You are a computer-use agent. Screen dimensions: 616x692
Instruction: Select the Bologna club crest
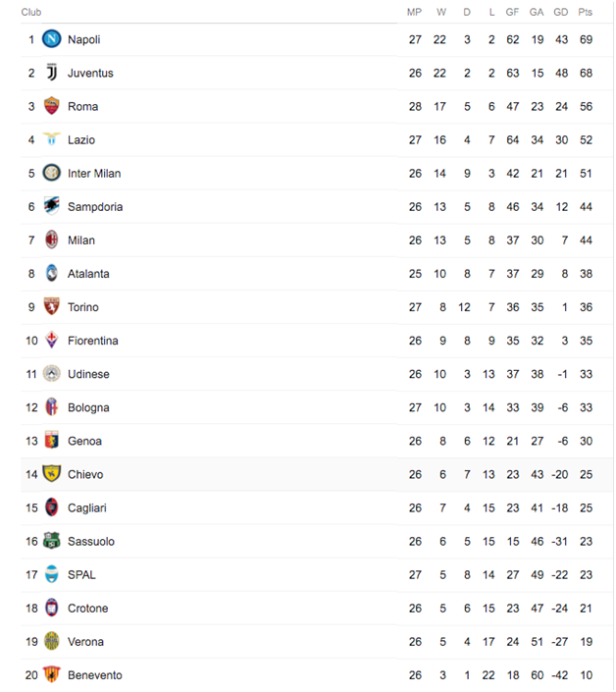[x=52, y=407]
